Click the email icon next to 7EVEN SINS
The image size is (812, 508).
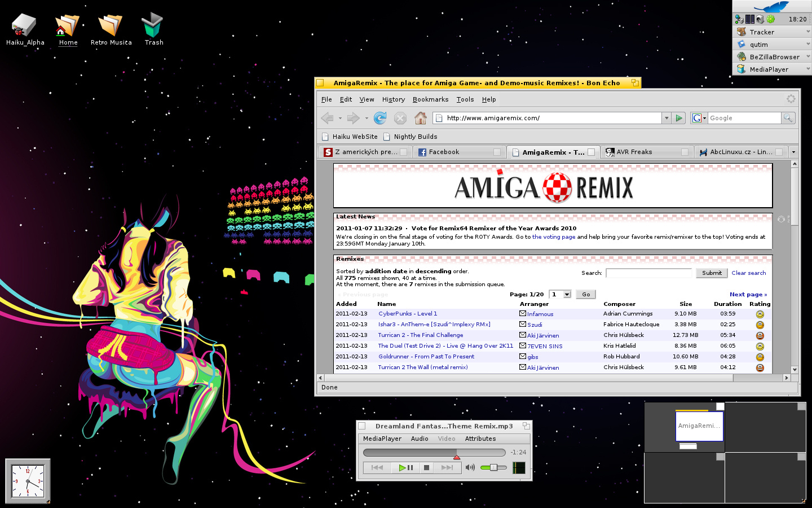(523, 345)
